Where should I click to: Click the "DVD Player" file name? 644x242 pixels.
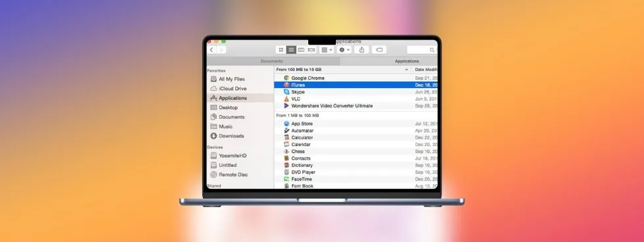point(303,172)
